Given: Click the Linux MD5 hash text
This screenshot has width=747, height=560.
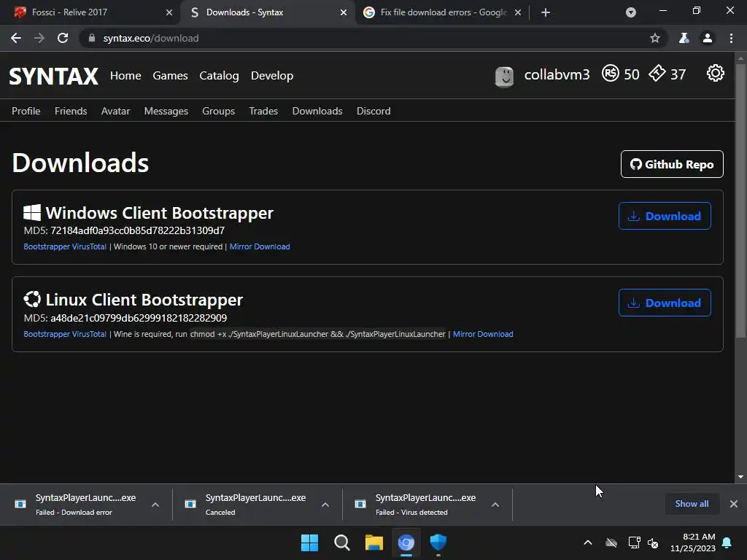Looking at the screenshot, I should coord(139,318).
